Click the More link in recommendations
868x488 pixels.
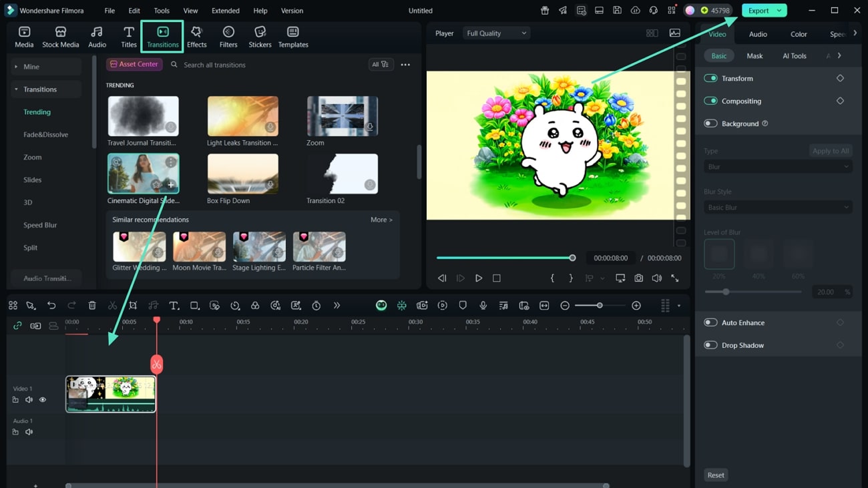pos(381,220)
